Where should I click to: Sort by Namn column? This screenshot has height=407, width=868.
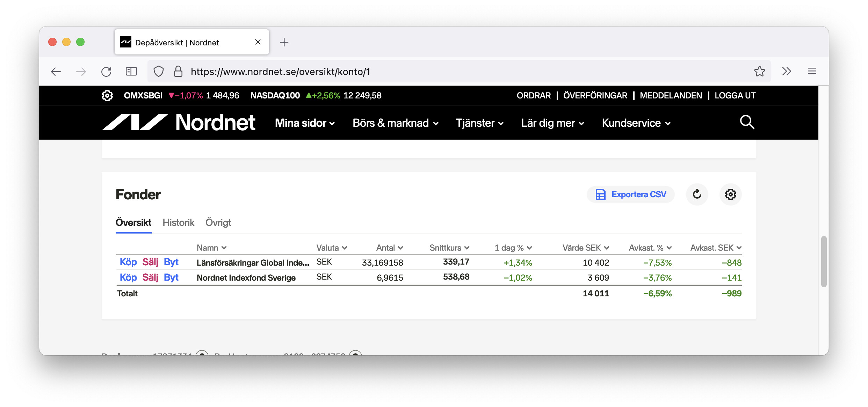coord(212,247)
